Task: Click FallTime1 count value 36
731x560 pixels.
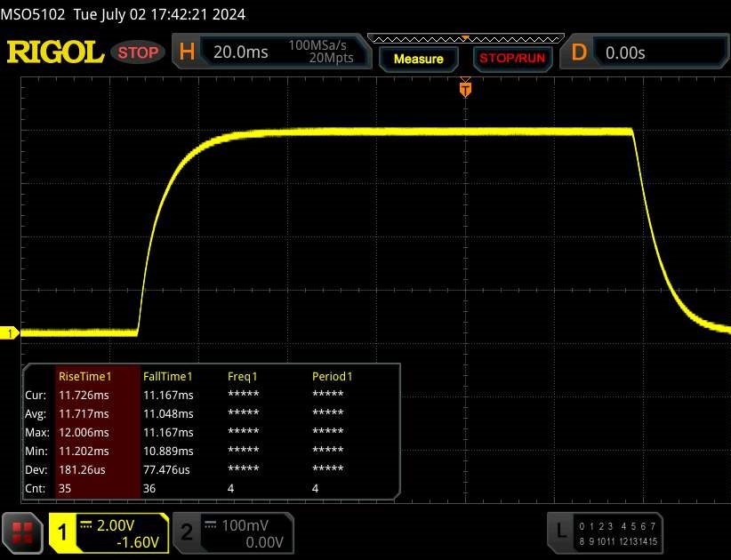Action: tap(149, 488)
